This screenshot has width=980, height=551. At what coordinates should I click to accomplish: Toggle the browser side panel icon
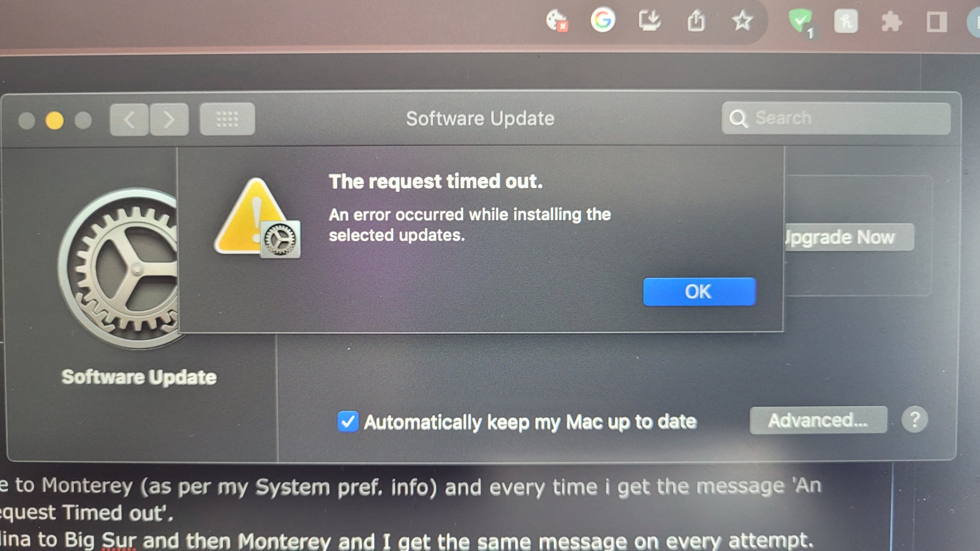click(936, 23)
